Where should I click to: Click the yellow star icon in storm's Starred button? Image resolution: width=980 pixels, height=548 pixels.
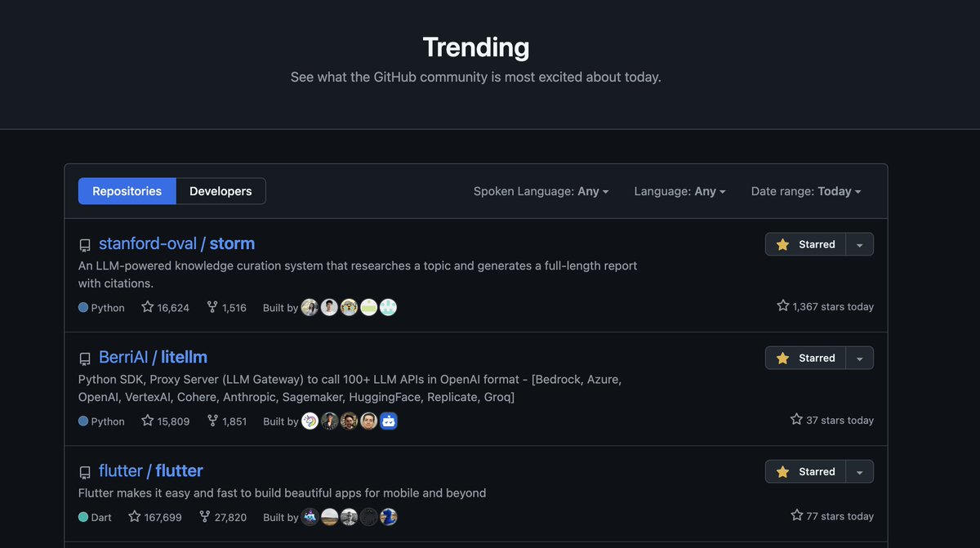pyautogui.click(x=782, y=244)
